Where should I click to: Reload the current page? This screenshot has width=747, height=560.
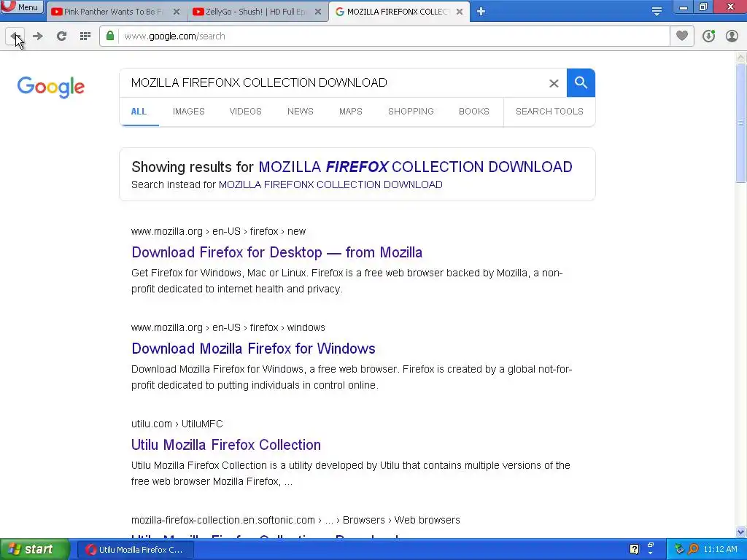[61, 36]
